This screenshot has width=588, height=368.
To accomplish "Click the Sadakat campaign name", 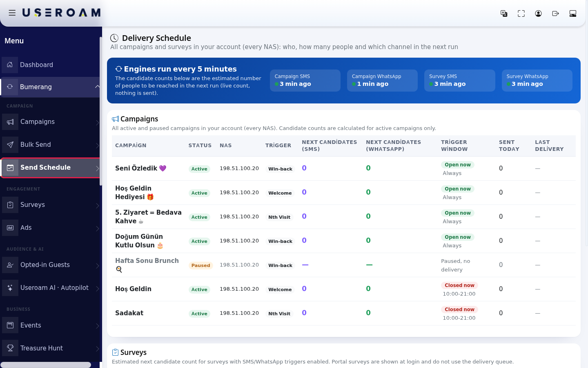I will click(x=129, y=313).
